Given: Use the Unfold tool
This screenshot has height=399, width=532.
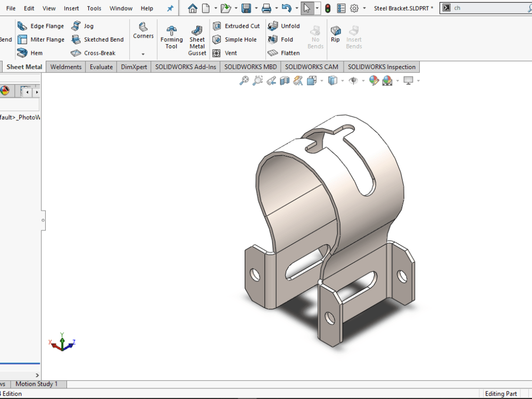Looking at the screenshot, I should [x=284, y=26].
